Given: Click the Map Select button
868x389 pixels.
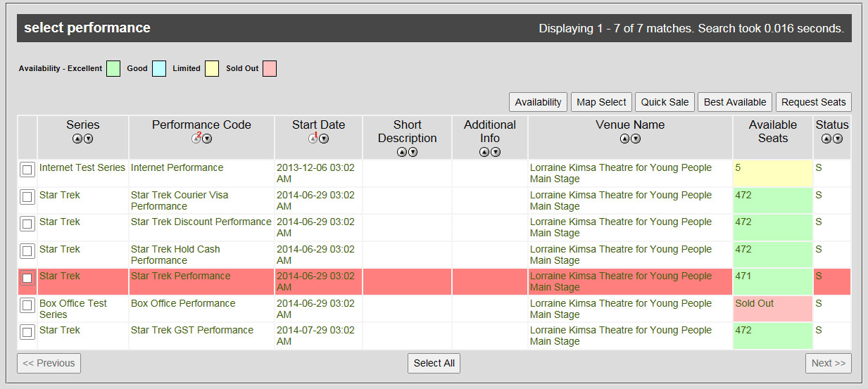Looking at the screenshot, I should point(601,102).
